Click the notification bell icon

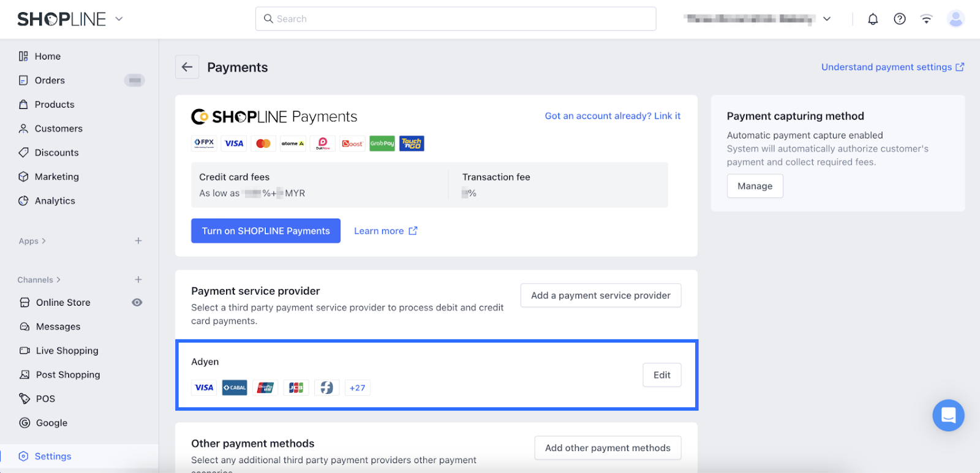click(873, 19)
